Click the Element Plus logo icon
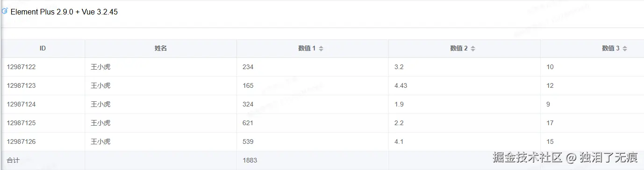This screenshot has height=170, width=644. point(5,12)
